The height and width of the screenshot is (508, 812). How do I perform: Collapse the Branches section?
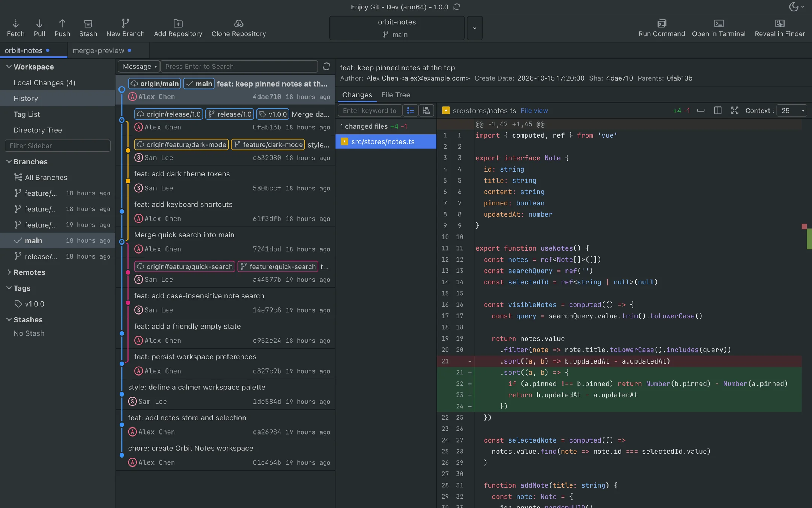coord(9,161)
